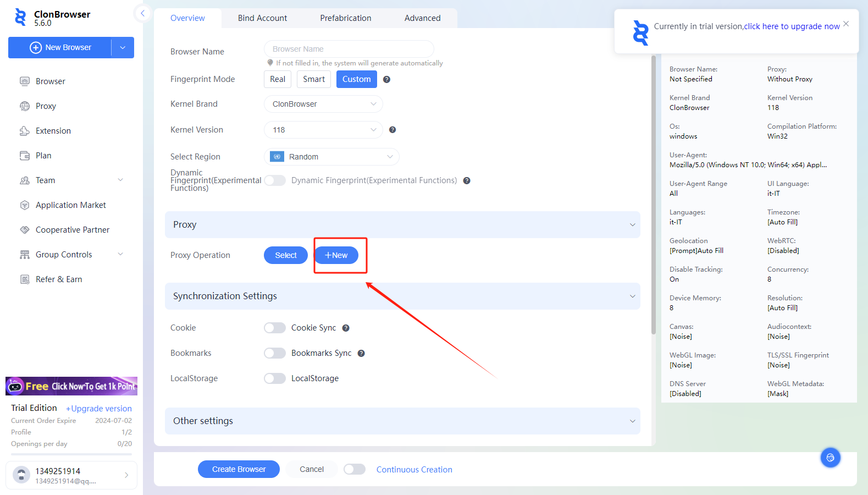Viewport: 868px width, 495px height.
Task: Click the Kernel Version help icon
Action: [392, 130]
